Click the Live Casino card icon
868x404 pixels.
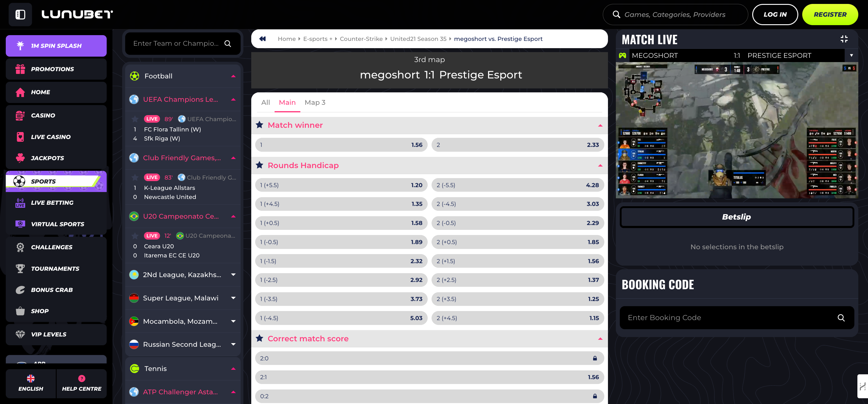20,137
